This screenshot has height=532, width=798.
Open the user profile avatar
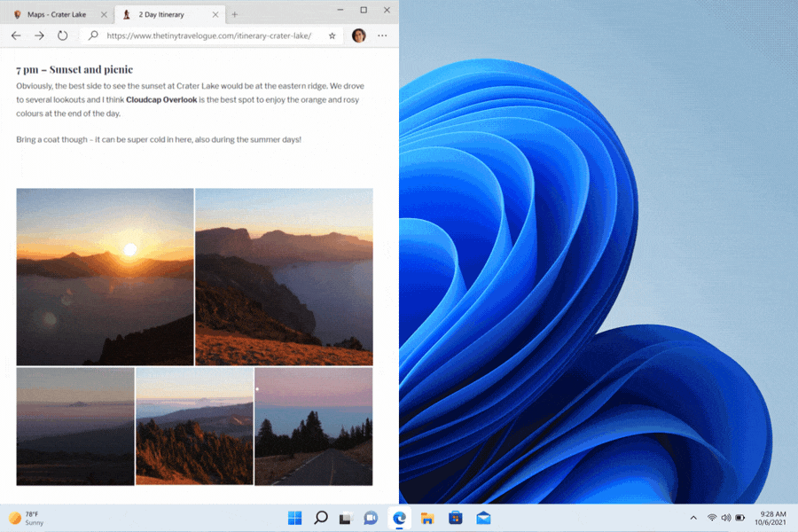click(358, 35)
